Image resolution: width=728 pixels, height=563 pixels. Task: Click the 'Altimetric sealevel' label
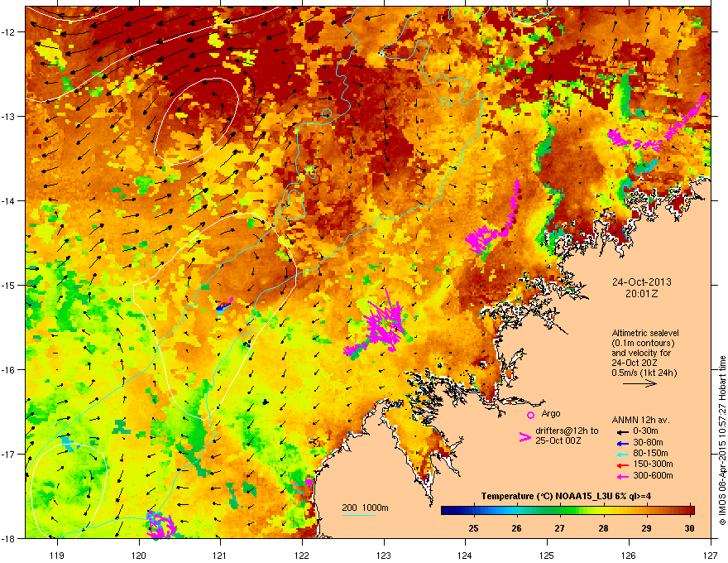click(645, 333)
